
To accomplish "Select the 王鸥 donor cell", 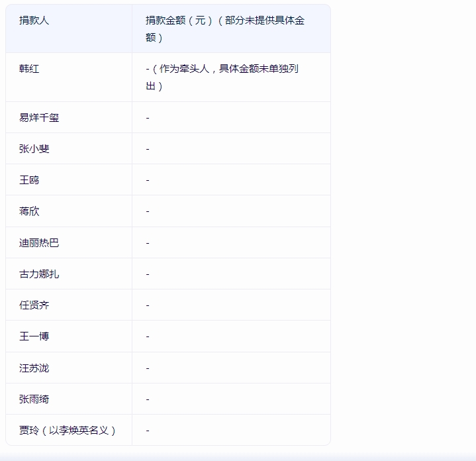I will coord(29,180).
